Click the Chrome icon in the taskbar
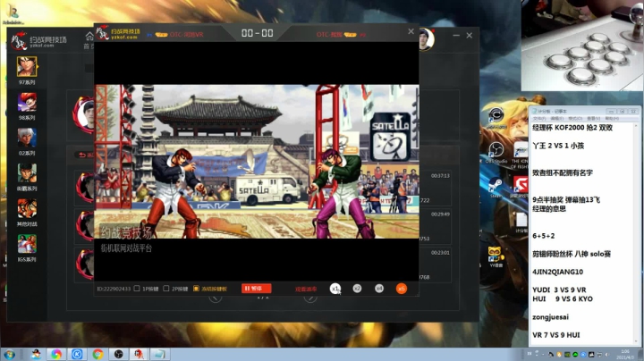 click(x=97, y=354)
